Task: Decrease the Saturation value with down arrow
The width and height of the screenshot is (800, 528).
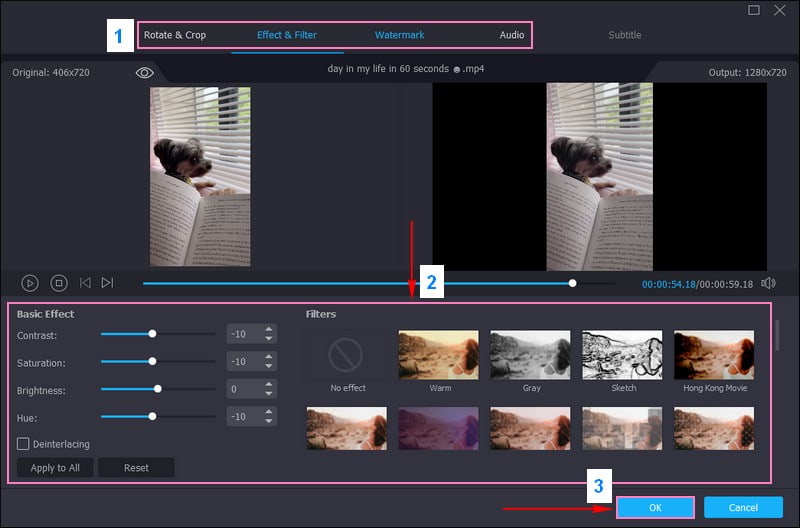Action: (268, 366)
